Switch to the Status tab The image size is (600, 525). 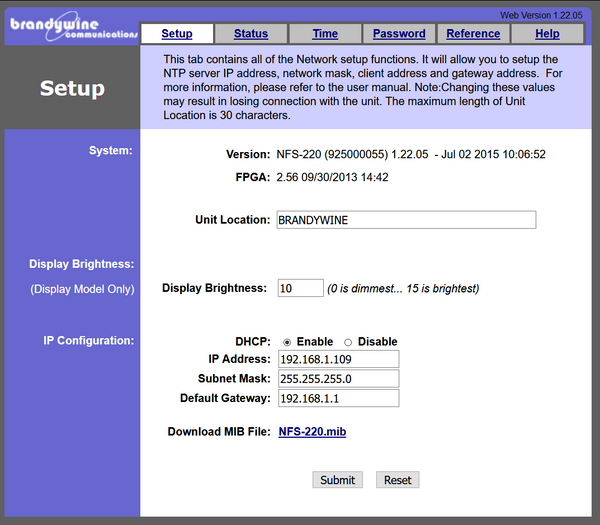click(x=251, y=34)
